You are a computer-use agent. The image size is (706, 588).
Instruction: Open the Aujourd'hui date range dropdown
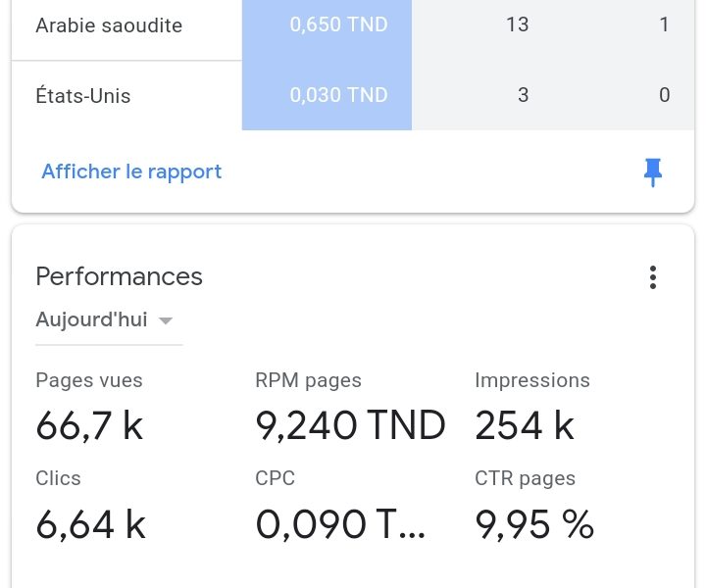(109, 320)
